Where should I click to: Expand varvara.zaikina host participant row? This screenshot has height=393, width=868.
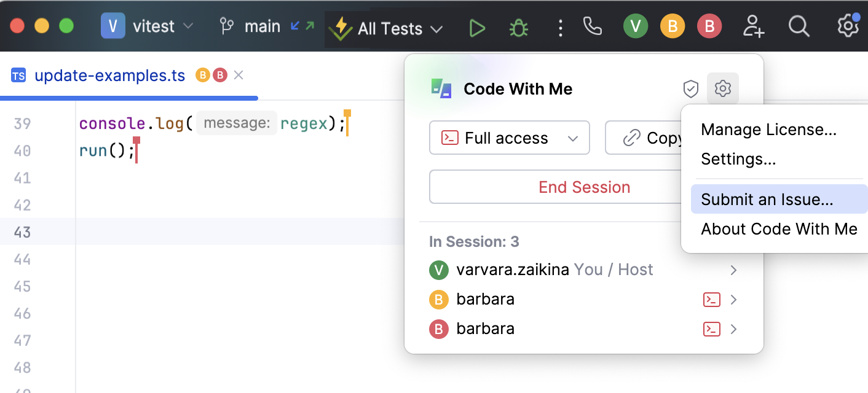pos(733,270)
